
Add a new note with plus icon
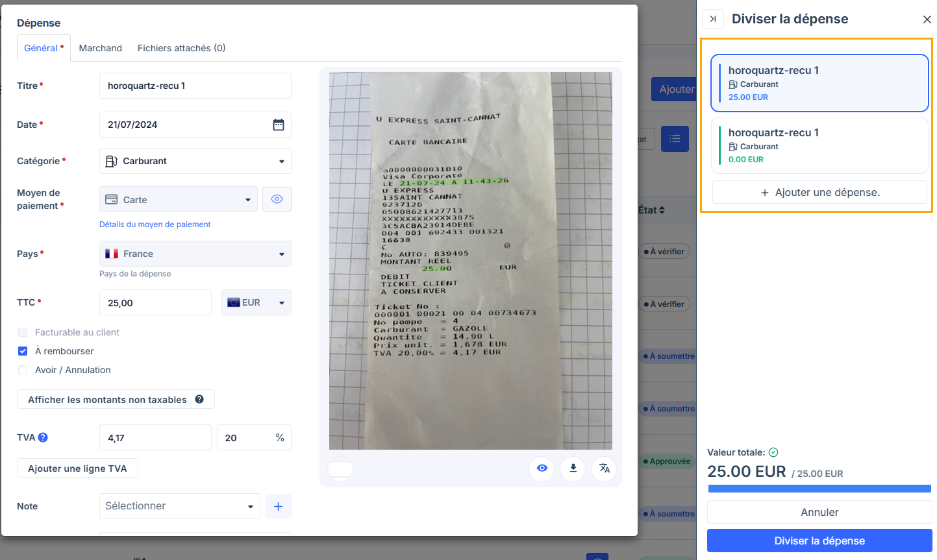coord(278,506)
